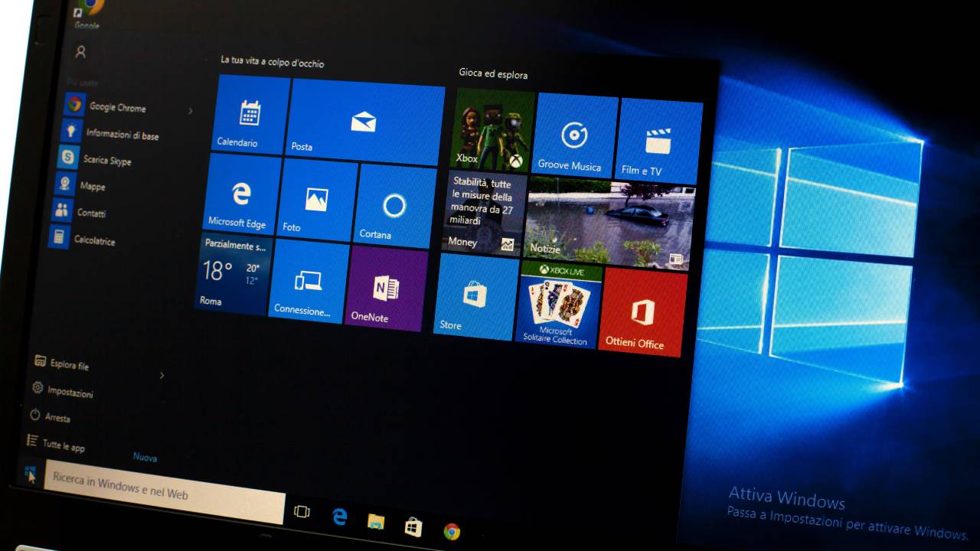Open Impostazioni settings

(x=63, y=390)
